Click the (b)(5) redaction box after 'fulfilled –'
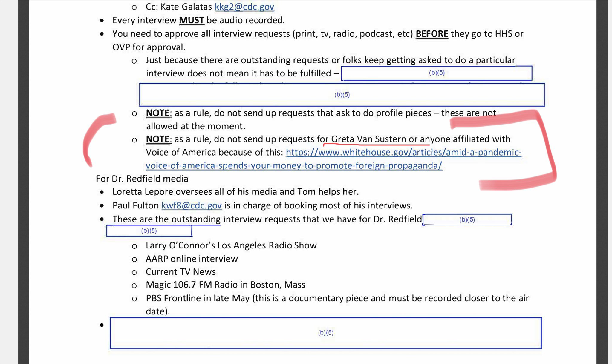 (437, 73)
